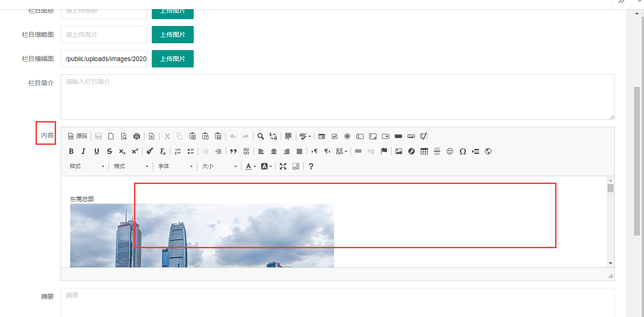Click the Remove Format icon
Viewport: 644px width, 317px height.
click(x=163, y=151)
